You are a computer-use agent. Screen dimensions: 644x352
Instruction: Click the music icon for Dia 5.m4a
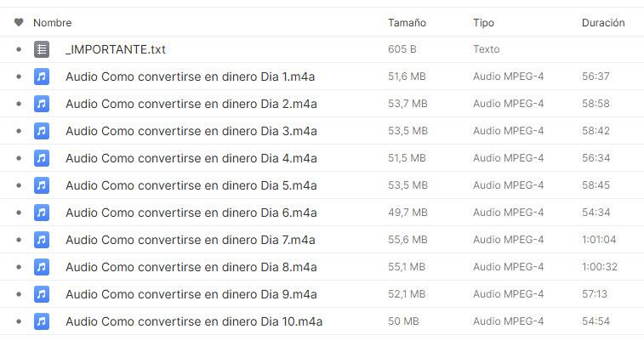[42, 185]
